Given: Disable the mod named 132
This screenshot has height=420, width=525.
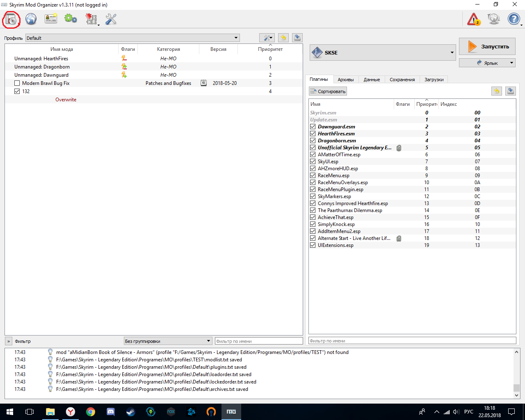Looking at the screenshot, I should tap(17, 91).
